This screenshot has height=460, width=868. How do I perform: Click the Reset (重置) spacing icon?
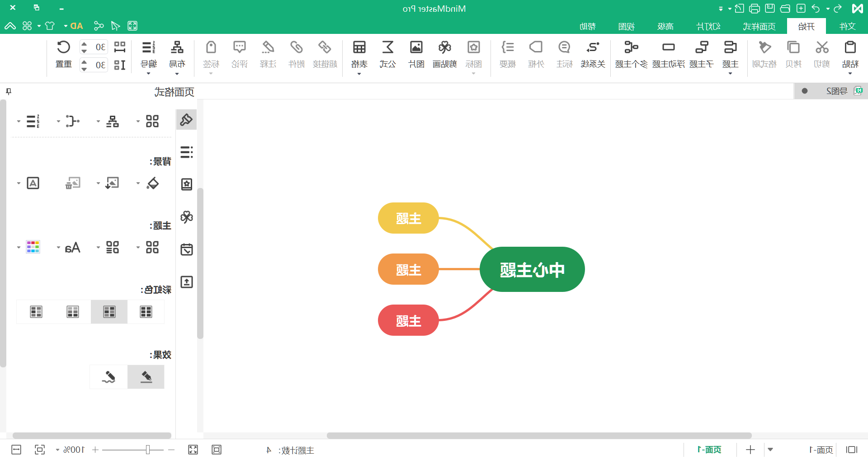tap(64, 47)
